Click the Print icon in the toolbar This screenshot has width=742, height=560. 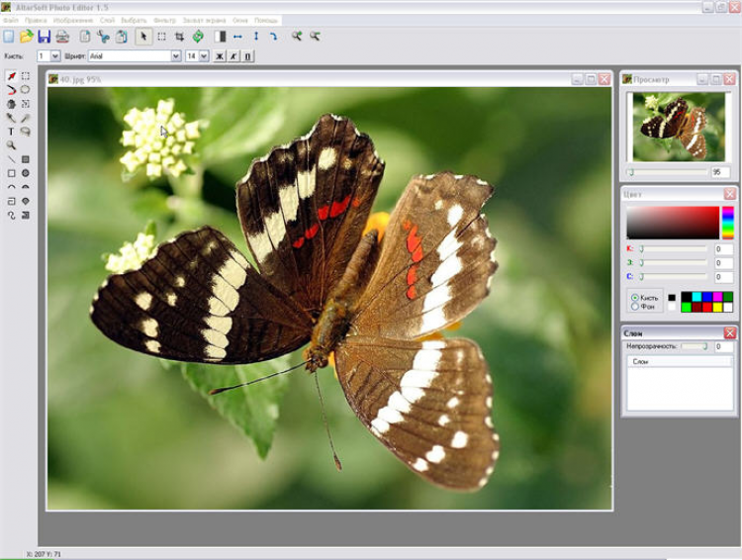click(62, 37)
